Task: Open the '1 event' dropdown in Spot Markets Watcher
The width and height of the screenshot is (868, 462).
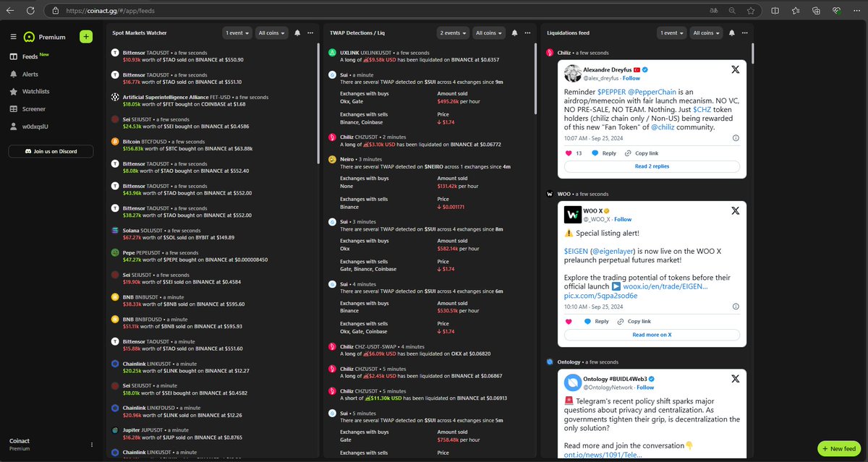Action: 238,33
